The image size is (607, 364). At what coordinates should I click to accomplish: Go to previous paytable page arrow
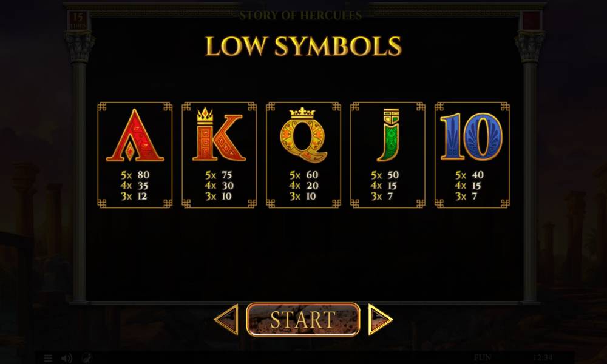[226, 320]
